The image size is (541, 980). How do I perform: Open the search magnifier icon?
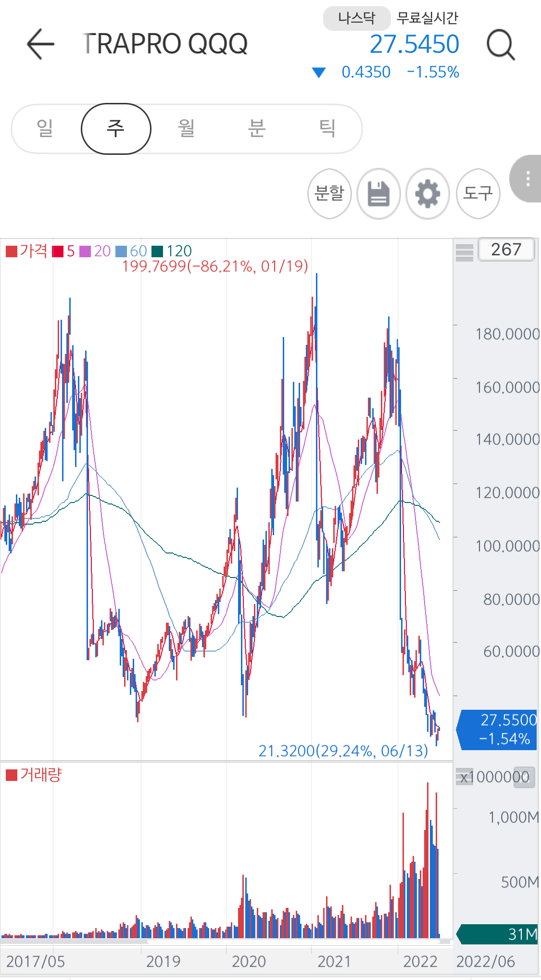coord(501,45)
